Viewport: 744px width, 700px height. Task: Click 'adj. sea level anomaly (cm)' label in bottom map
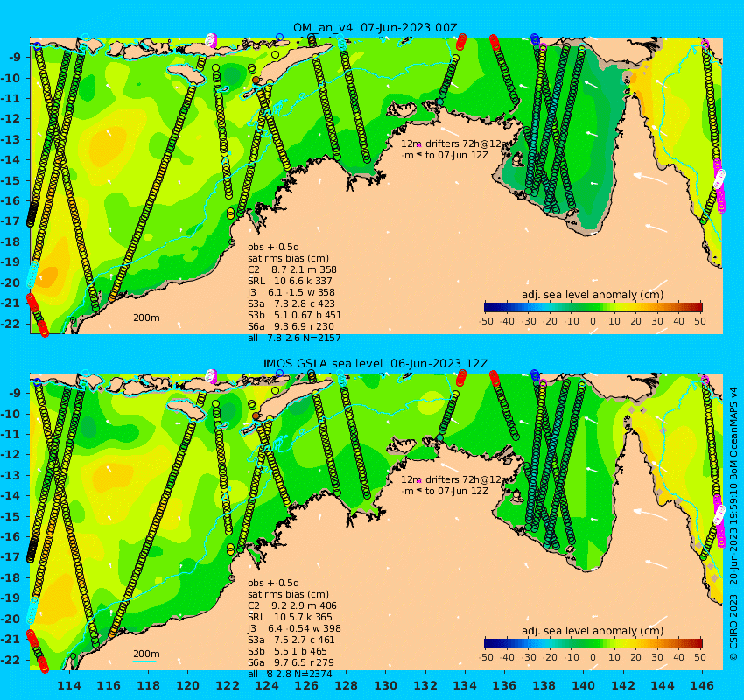pos(593,631)
